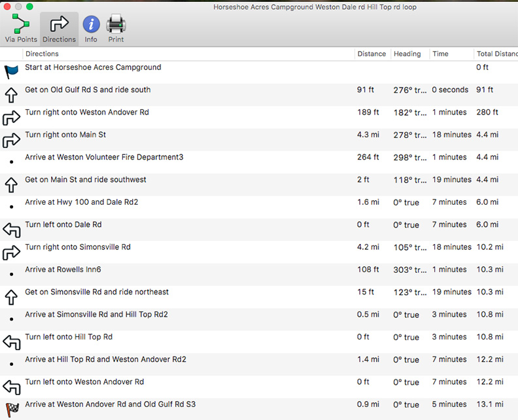Screen dimensions: 518x420
Task: Click the Heading column header
Action: pyautogui.click(x=407, y=54)
